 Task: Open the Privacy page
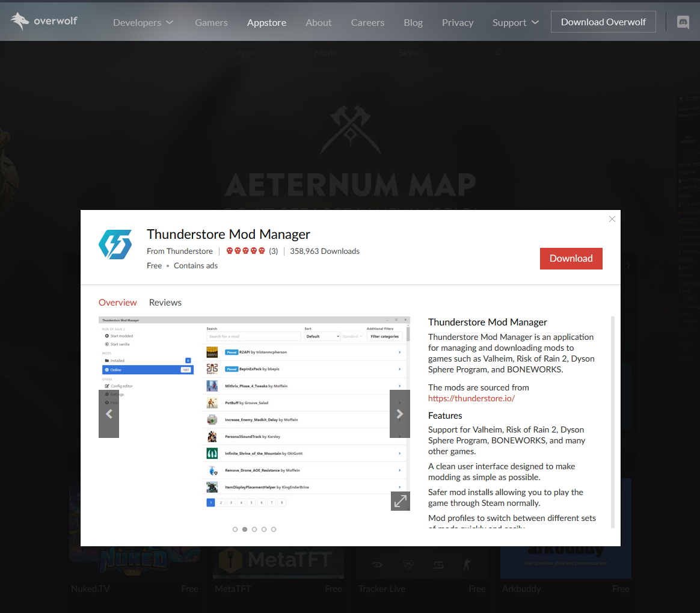click(x=458, y=22)
